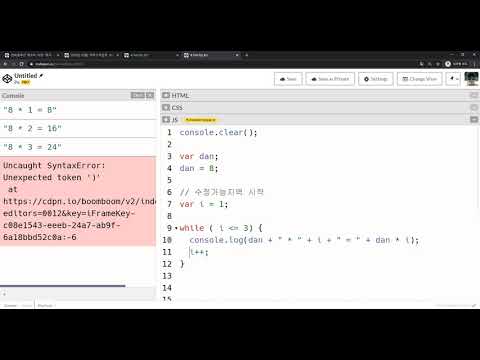Click the 'var dan;' code line

click(199, 156)
